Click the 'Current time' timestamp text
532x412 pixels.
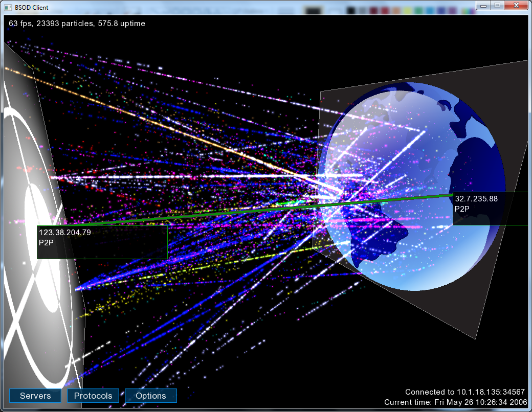coord(455,402)
